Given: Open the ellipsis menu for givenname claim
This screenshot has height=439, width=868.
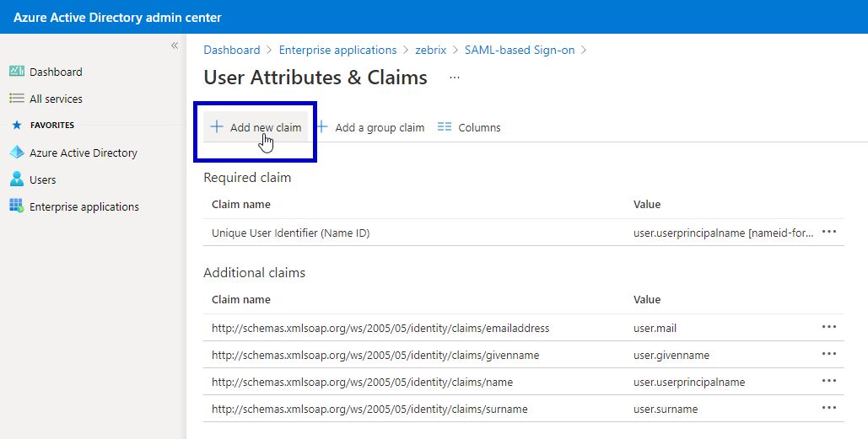Looking at the screenshot, I should pyautogui.click(x=828, y=354).
